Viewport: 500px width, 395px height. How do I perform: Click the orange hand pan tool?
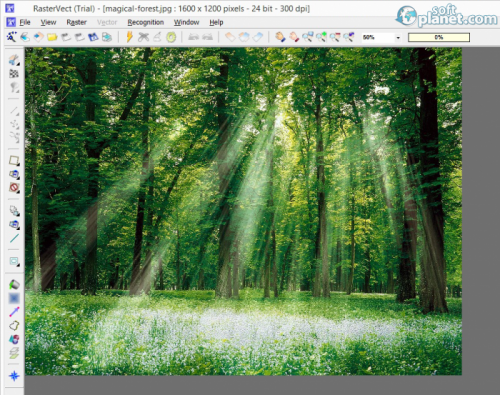(x=280, y=37)
